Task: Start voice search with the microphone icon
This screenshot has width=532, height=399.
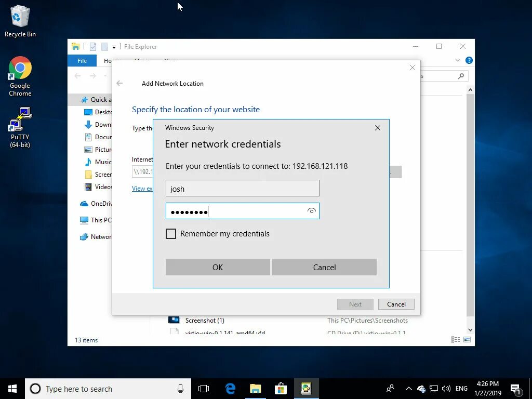Action: click(x=180, y=388)
